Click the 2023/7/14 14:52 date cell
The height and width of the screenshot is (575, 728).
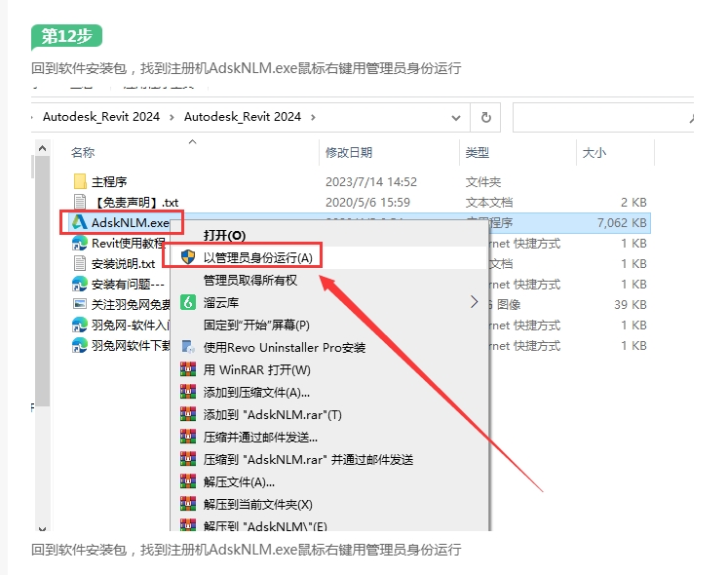(x=371, y=181)
